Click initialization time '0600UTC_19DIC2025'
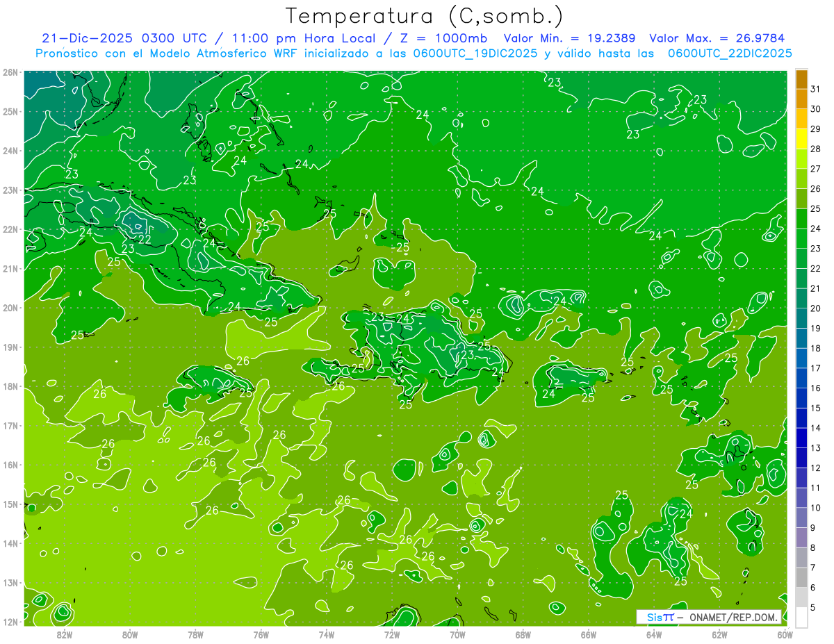This screenshot has width=834, height=644. (475, 53)
